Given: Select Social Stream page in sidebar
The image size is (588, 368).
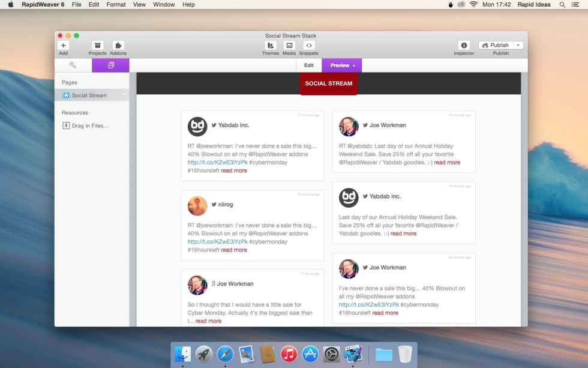Looking at the screenshot, I should (x=91, y=95).
